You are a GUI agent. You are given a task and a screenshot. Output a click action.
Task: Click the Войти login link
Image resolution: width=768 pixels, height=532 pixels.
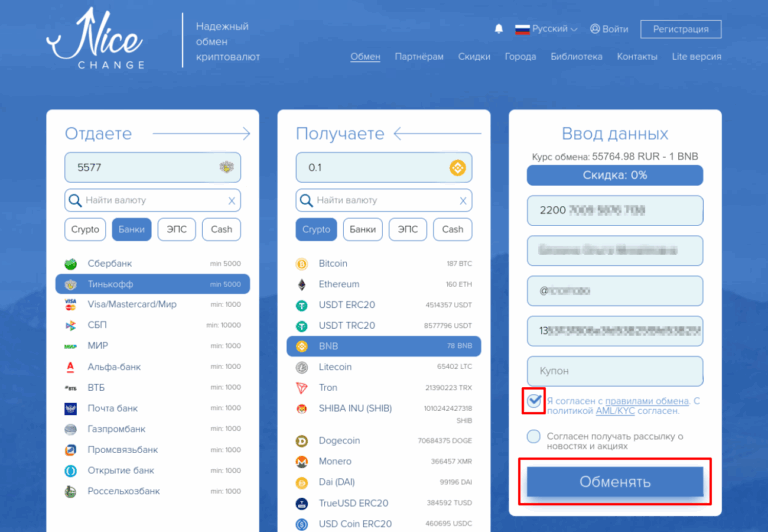click(x=609, y=29)
